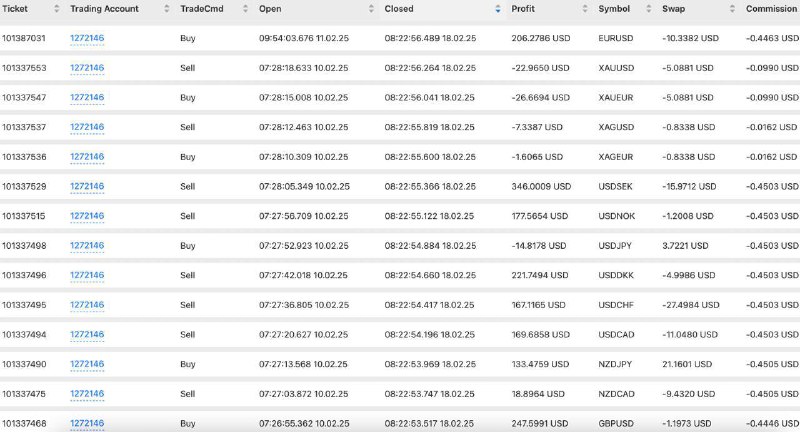The image size is (800, 432).
Task: Click the NZDJPY symbol cell
Action: (x=615, y=364)
